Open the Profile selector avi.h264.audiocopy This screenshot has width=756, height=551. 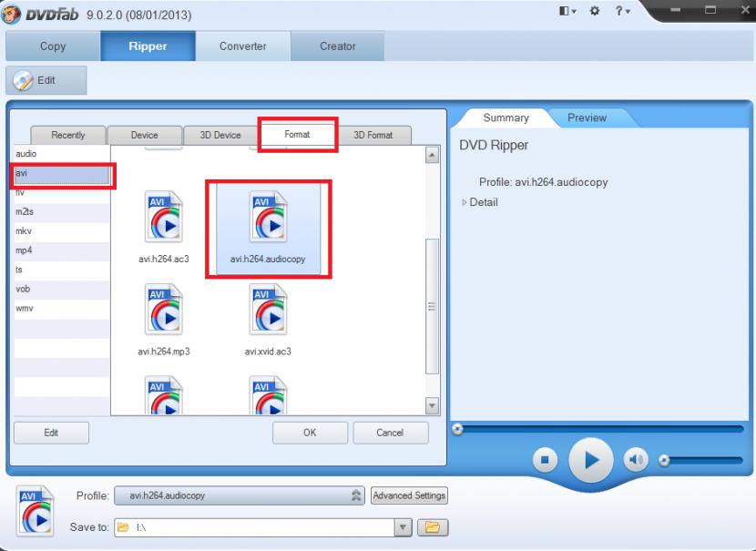coord(240,495)
